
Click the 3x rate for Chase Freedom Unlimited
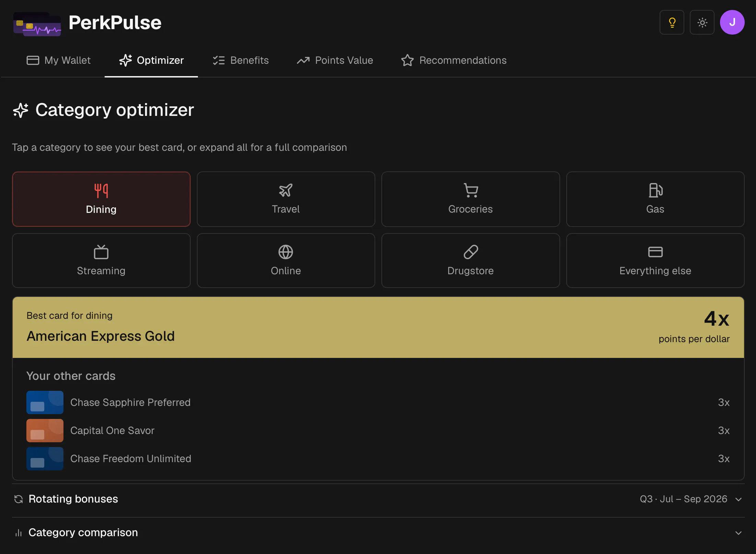pyautogui.click(x=724, y=459)
